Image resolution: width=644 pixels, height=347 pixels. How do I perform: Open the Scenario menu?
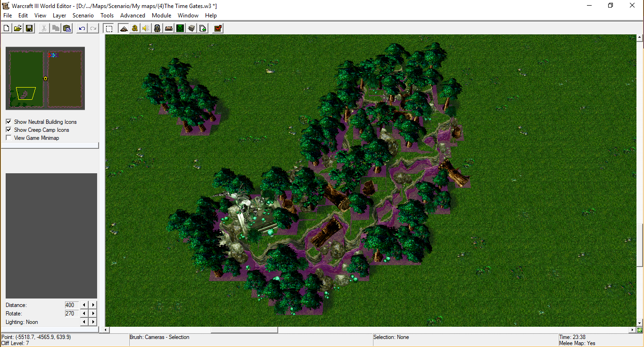click(x=83, y=16)
